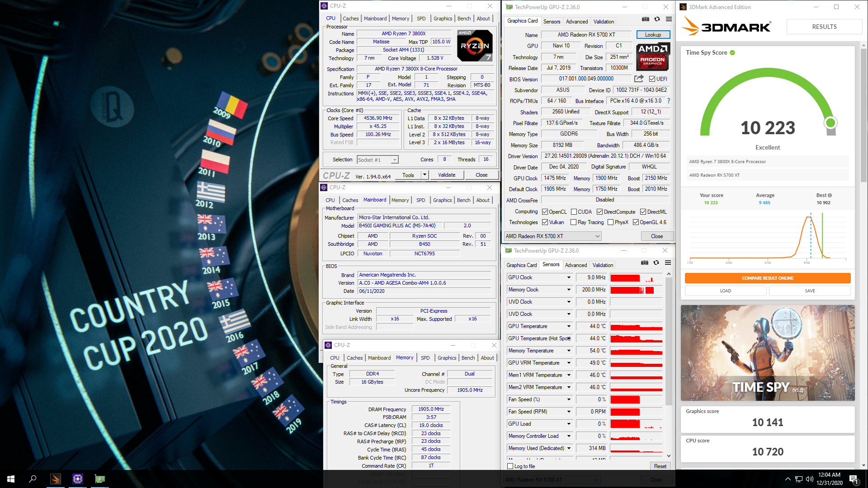Click the Time Spy benchmark thumbnail image

(768, 353)
